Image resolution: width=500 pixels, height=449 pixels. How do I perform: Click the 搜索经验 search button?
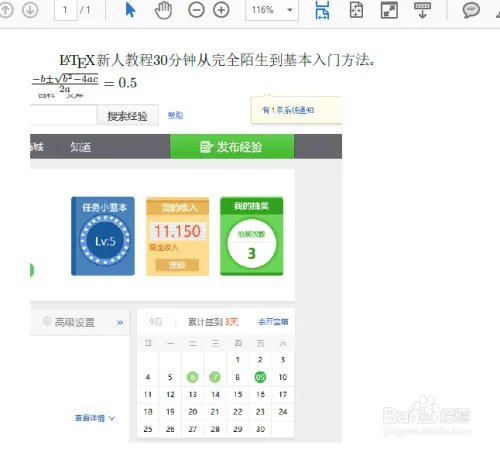tap(128, 116)
